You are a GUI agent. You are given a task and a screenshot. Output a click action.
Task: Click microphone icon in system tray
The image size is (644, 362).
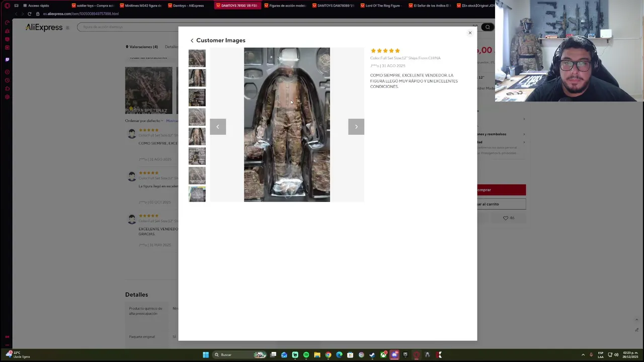coord(591,355)
